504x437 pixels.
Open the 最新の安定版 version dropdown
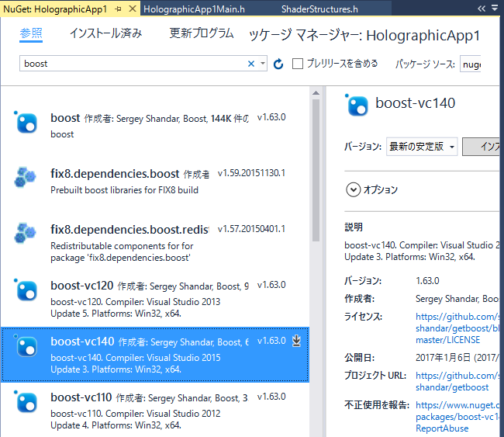point(422,147)
